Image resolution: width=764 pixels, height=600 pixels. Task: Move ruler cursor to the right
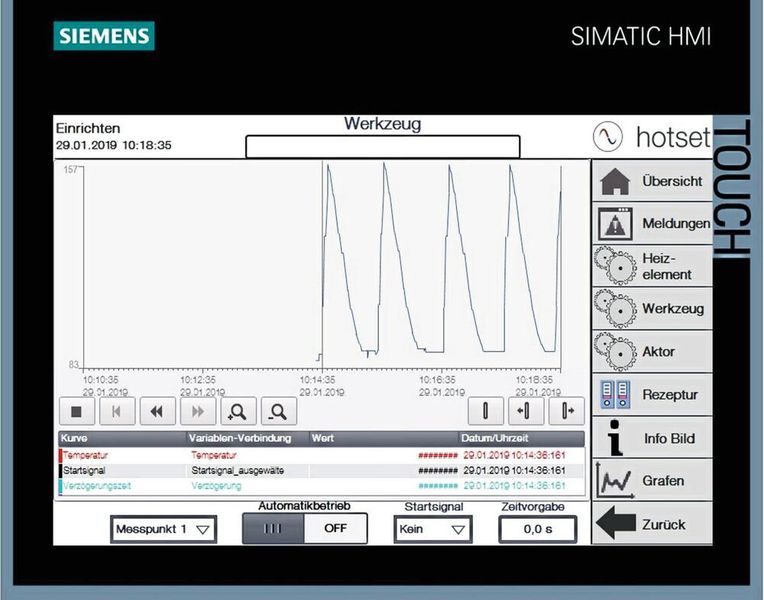click(x=566, y=411)
